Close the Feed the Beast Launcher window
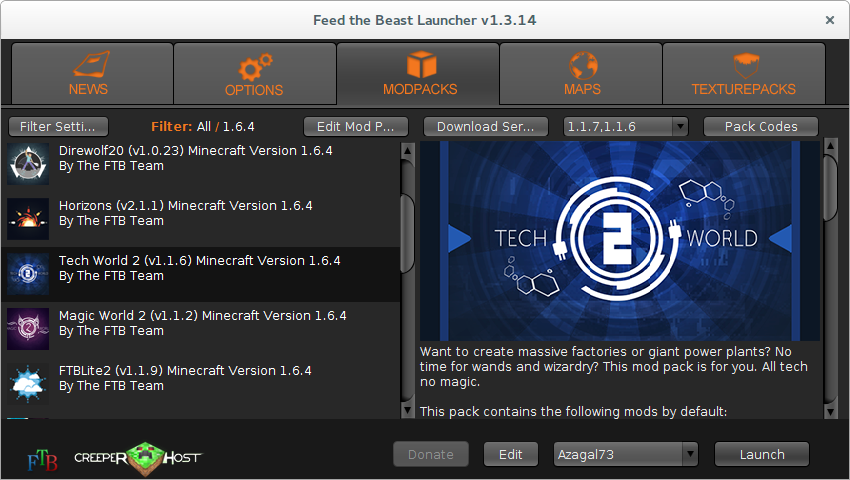 (x=829, y=20)
